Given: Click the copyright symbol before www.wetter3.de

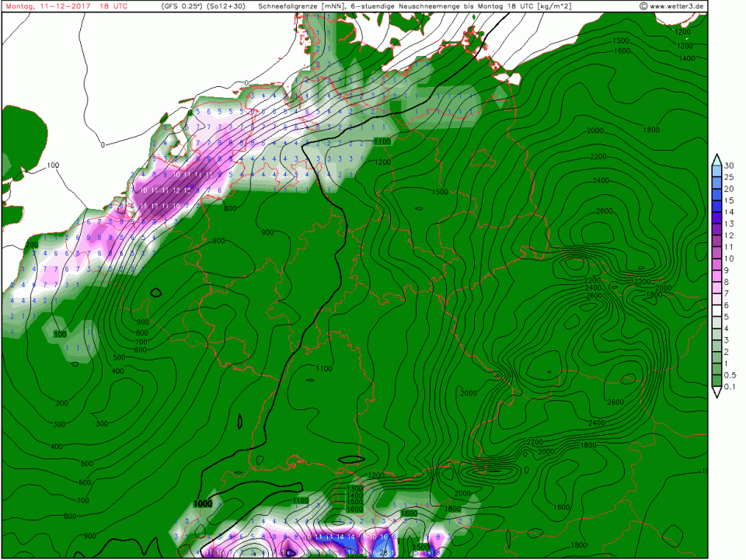Looking at the screenshot, I should tap(643, 6).
